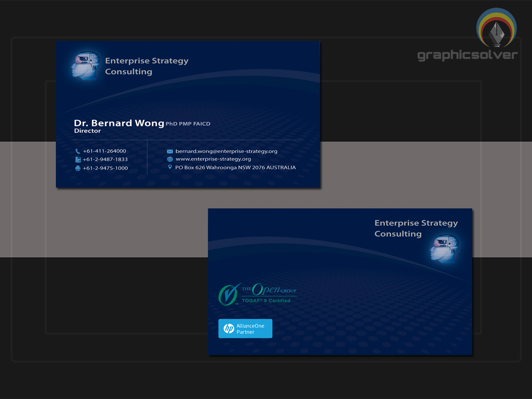Select the fax number +61-2-9475-1000
Viewport: 532px width, 399px height.
pyautogui.click(x=105, y=168)
